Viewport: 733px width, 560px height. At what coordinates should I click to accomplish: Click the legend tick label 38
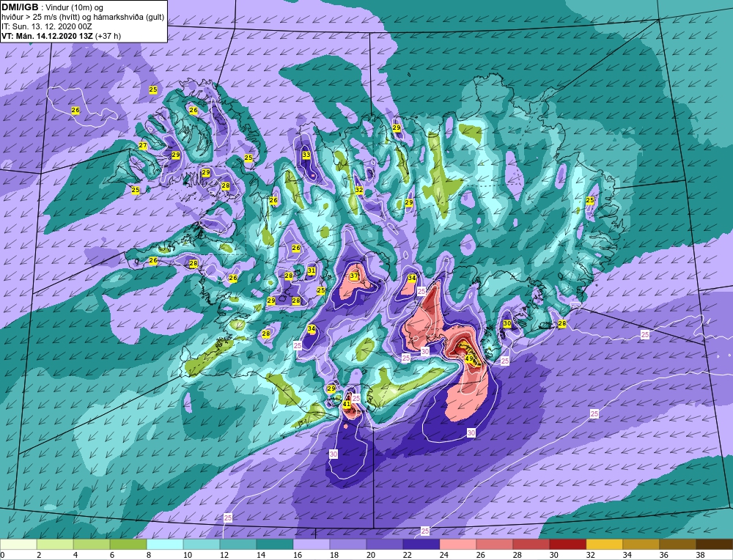point(700,555)
